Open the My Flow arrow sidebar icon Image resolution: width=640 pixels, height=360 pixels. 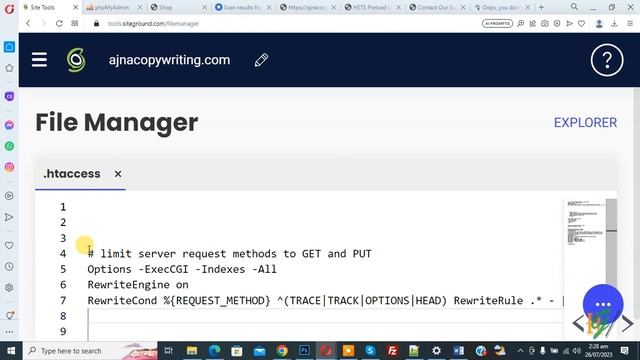pyautogui.click(x=9, y=217)
